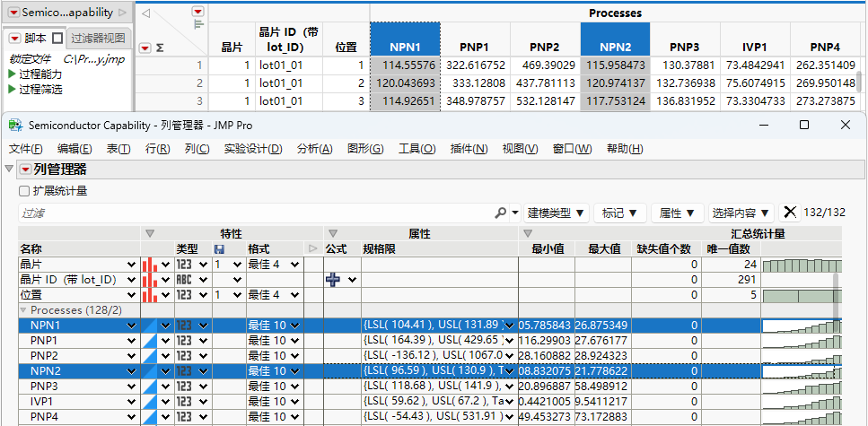Click the modeling type icon for 晶片 row
This screenshot has width=868, height=426.
(x=150, y=265)
